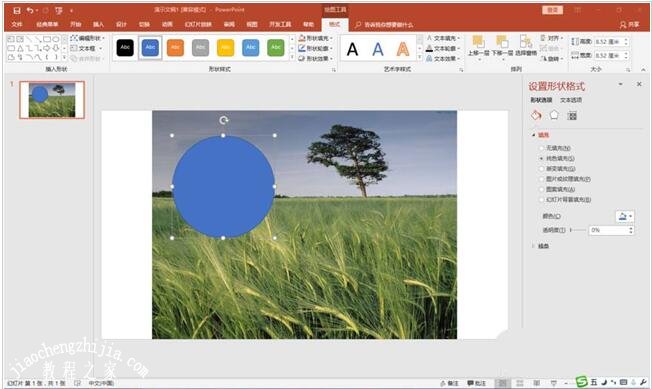652x389 pixels.
Task: Click the 备注 notes icon in status bar
Action: 450,383
